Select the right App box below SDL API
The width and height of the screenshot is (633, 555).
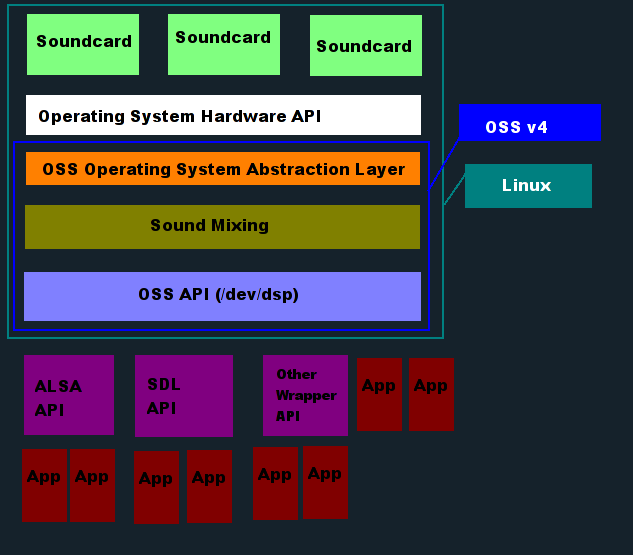[x=209, y=486]
